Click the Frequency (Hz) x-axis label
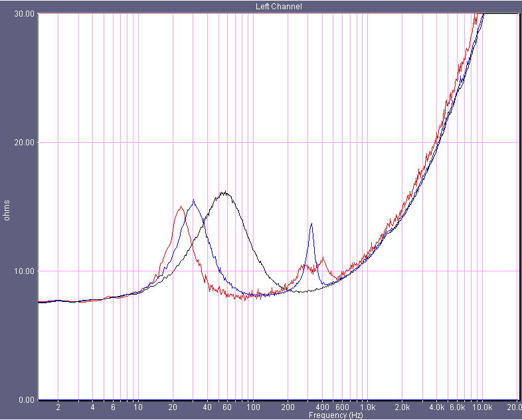 click(337, 415)
